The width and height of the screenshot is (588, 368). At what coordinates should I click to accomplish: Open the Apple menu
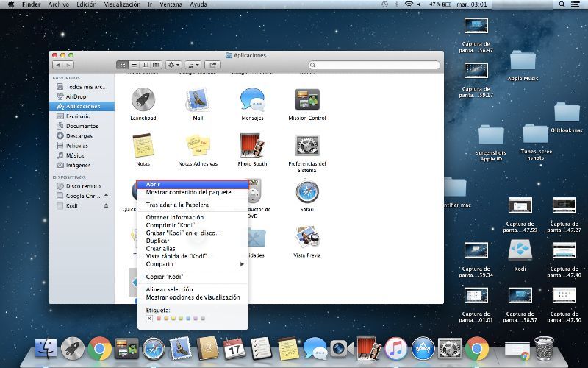point(11,4)
